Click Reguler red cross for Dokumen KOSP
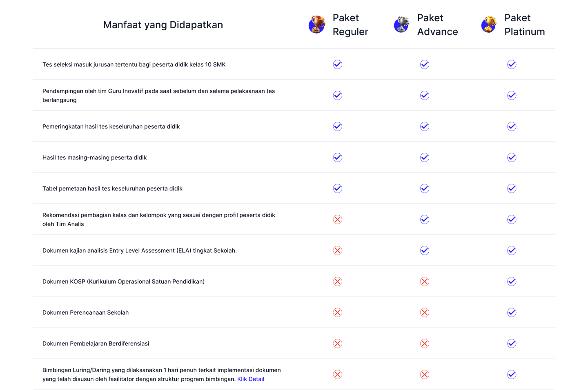This screenshot has height=390, width=588. coord(337,281)
